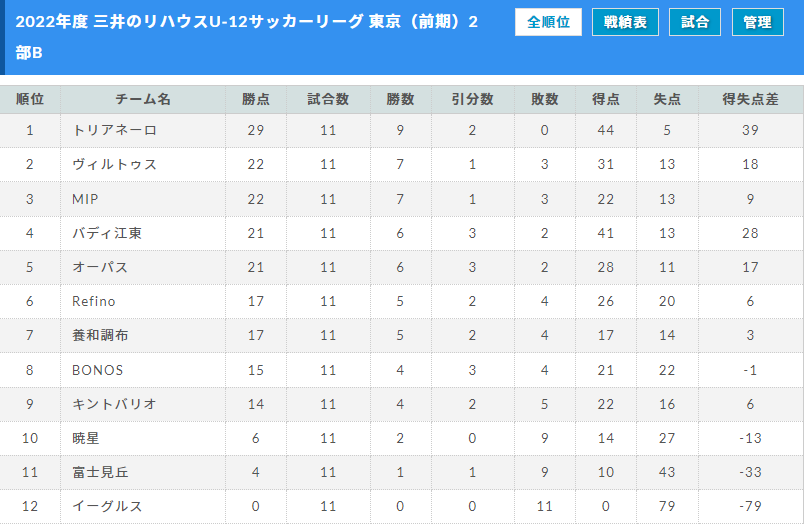The width and height of the screenshot is (805, 525).
Task: Select team ヴィルトゥス in the standings
Action: tap(114, 164)
